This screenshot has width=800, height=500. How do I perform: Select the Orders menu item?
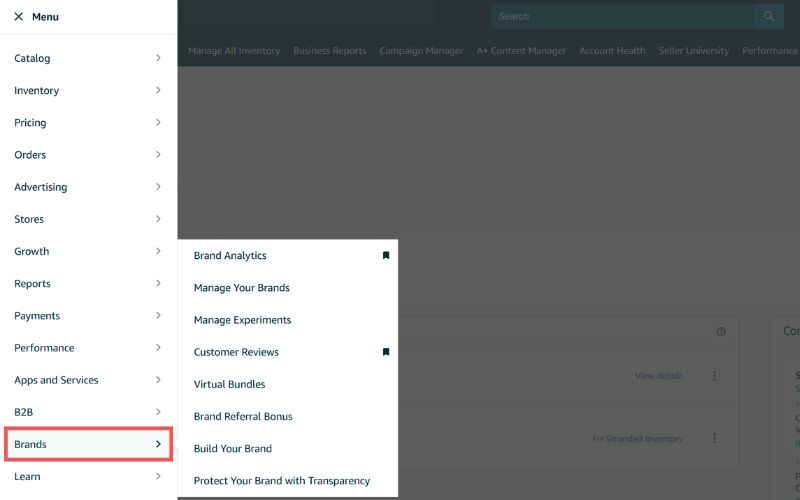pyautogui.click(x=88, y=155)
